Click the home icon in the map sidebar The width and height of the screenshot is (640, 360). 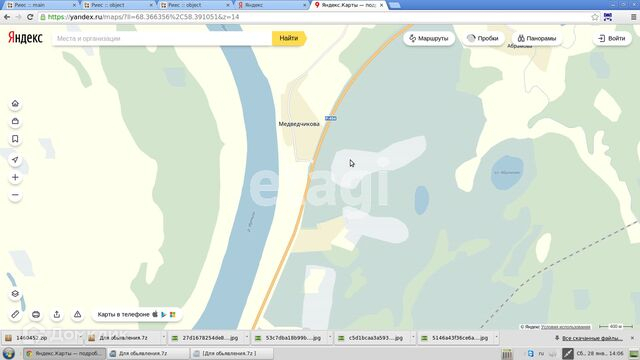[x=15, y=104]
